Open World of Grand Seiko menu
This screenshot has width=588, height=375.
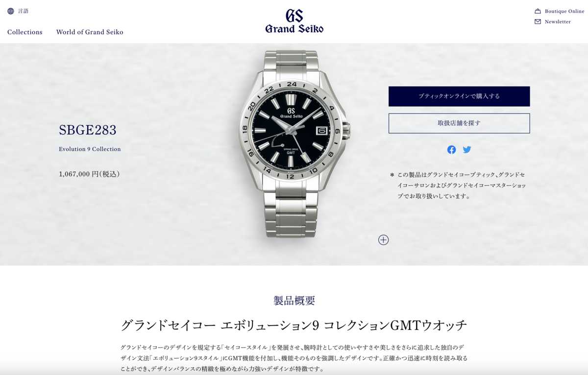pos(90,32)
